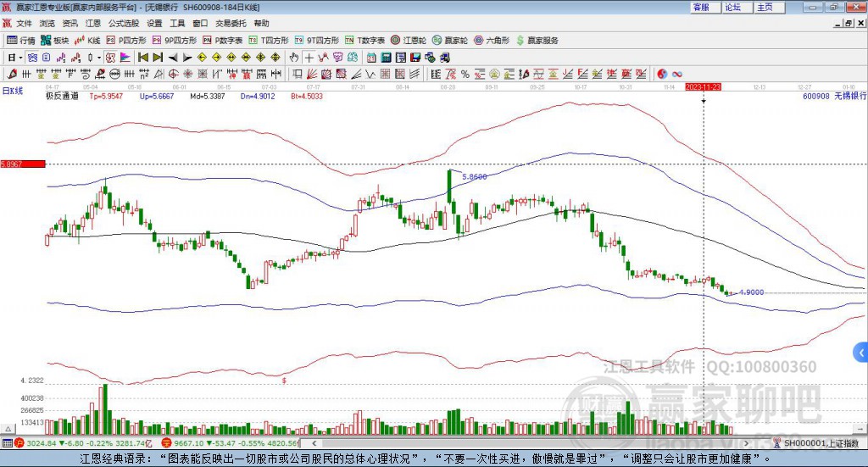Switch to the K线 chart view
Screen dimensions: 868x467
(x=87, y=41)
